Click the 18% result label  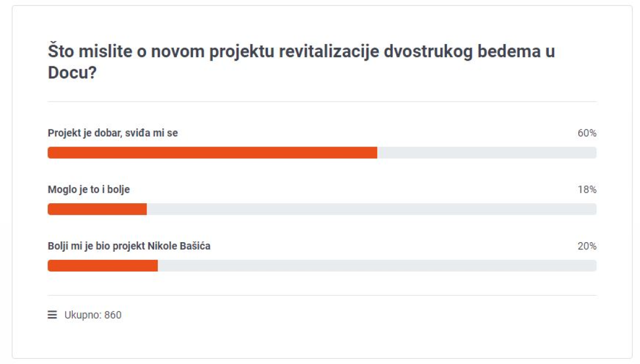586,190
